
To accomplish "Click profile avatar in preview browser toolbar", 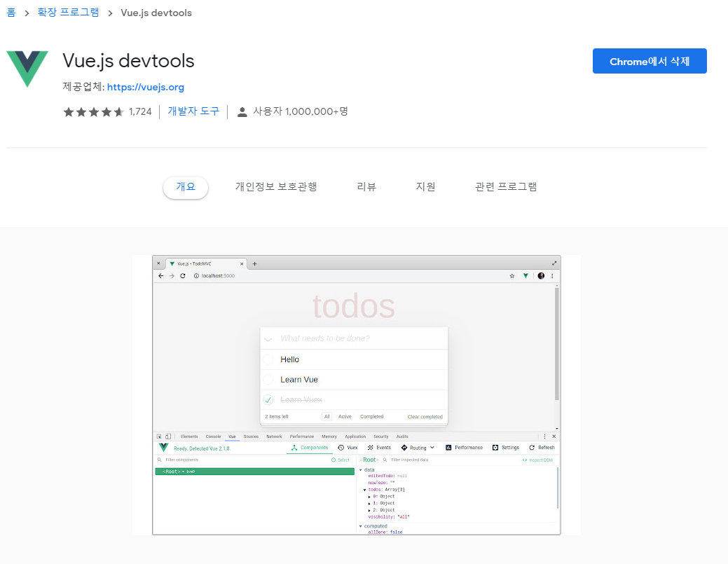I will pyautogui.click(x=541, y=276).
